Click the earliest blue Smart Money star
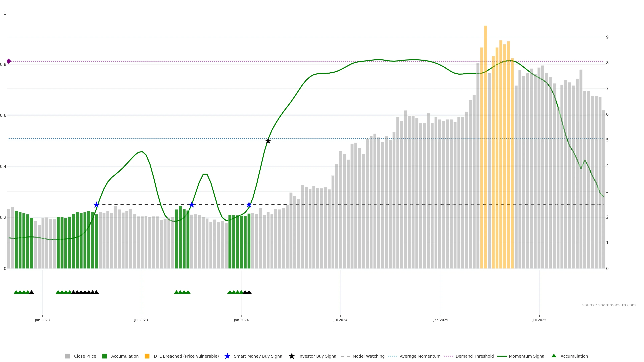Image resolution: width=644 pixels, height=362 pixels. tap(96, 205)
